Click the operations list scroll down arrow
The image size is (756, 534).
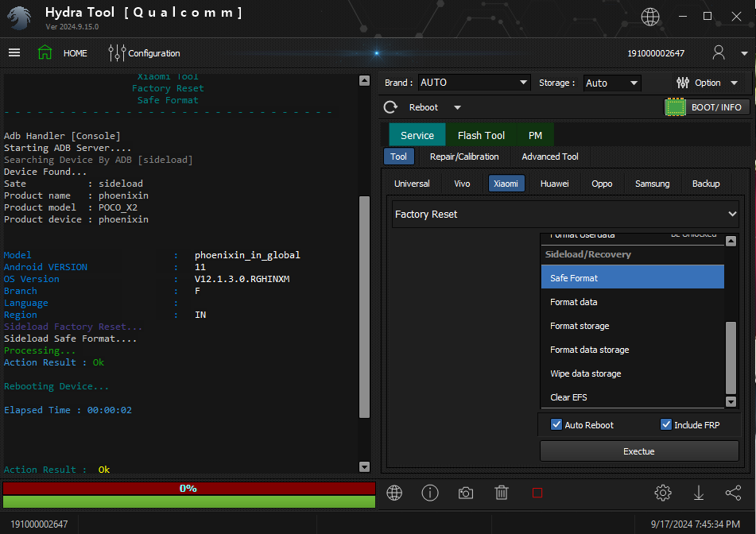point(731,401)
